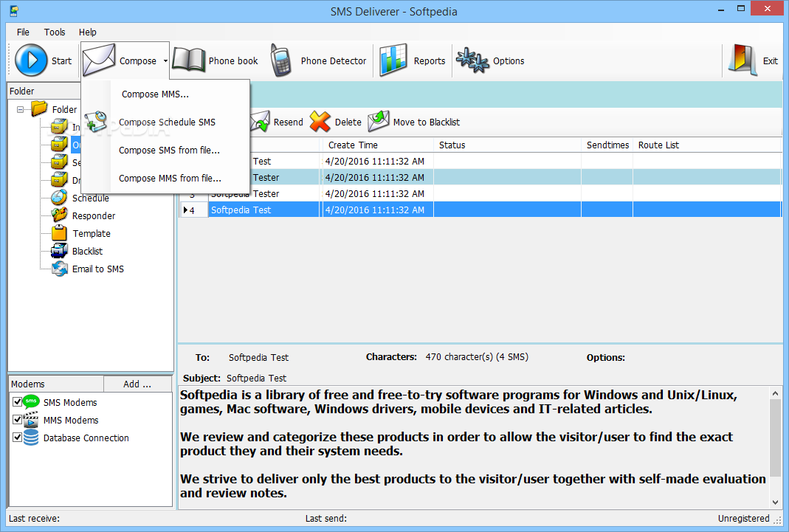Viewport: 789px width, 532px height.
Task: Open the Template folder icon
Action: point(59,233)
